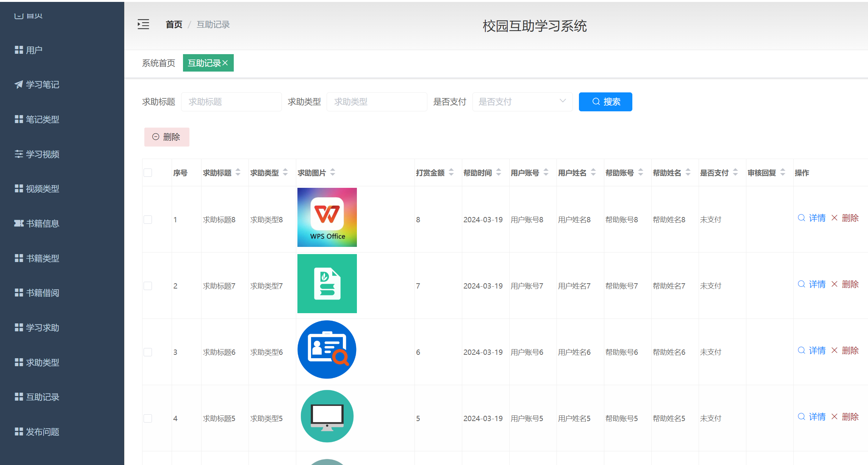Click the grid icon beside 笔记类型

pos(19,119)
